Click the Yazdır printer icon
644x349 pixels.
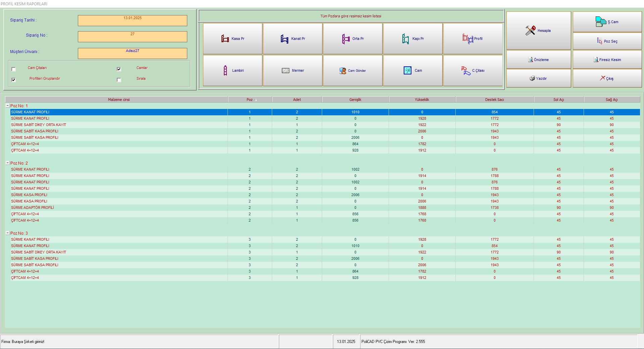pos(532,78)
